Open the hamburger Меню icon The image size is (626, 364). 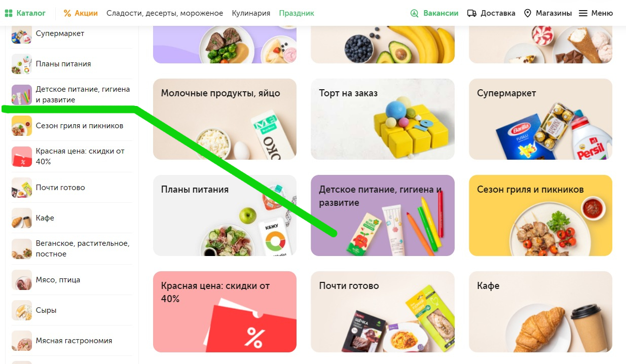coord(583,13)
